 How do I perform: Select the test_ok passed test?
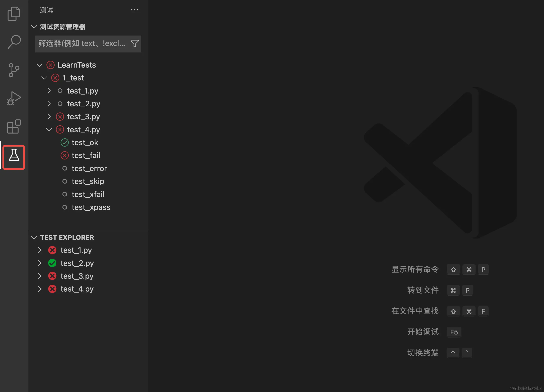pos(85,143)
